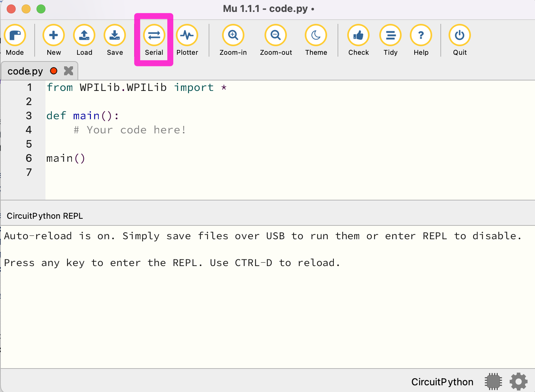Open settings with the gear icon

pos(519,382)
